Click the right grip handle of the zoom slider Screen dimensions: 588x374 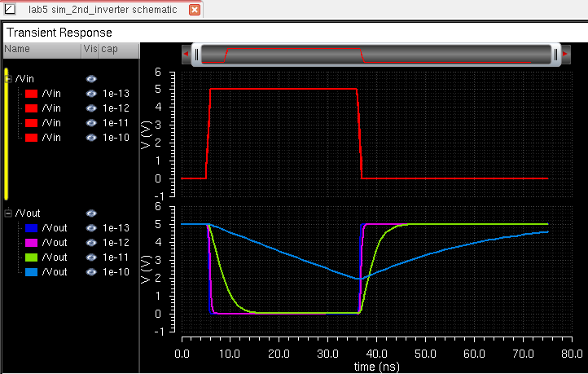click(555, 55)
